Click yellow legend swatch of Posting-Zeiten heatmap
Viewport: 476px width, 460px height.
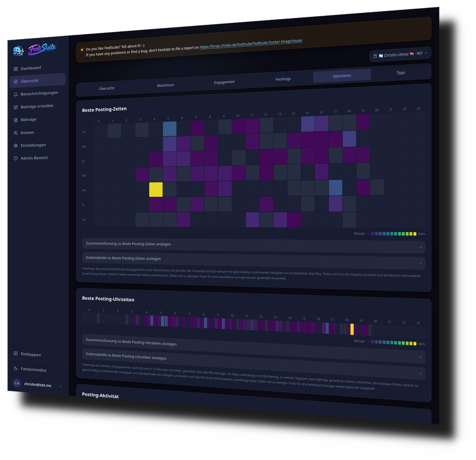click(415, 234)
